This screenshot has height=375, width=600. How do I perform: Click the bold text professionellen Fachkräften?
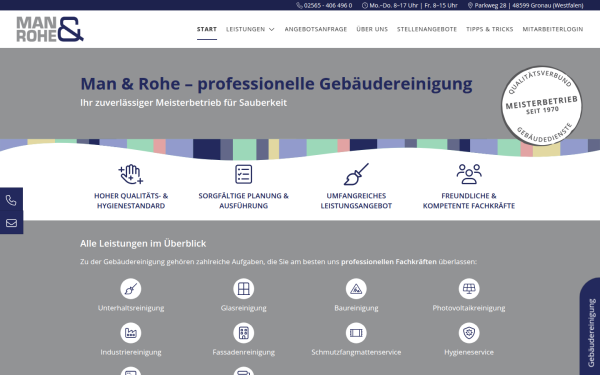(389, 262)
